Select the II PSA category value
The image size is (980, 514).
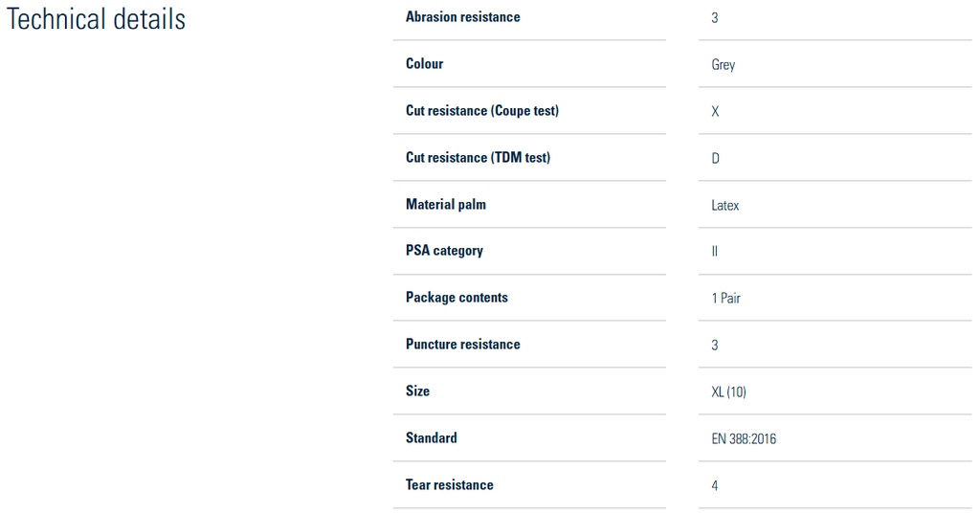tap(714, 252)
